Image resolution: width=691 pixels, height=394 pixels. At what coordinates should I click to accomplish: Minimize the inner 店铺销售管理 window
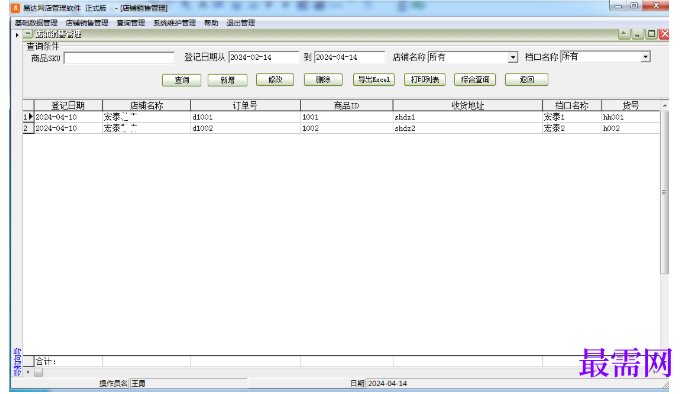tap(637, 34)
